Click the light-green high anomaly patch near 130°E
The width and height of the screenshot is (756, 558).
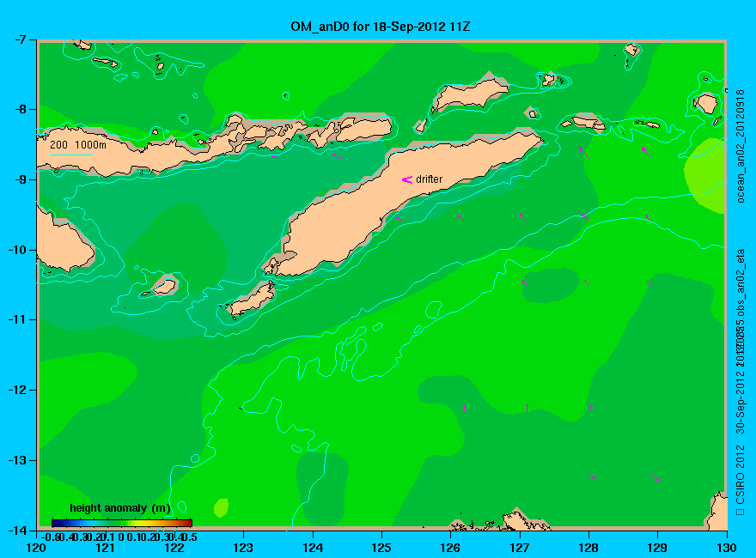706,175
